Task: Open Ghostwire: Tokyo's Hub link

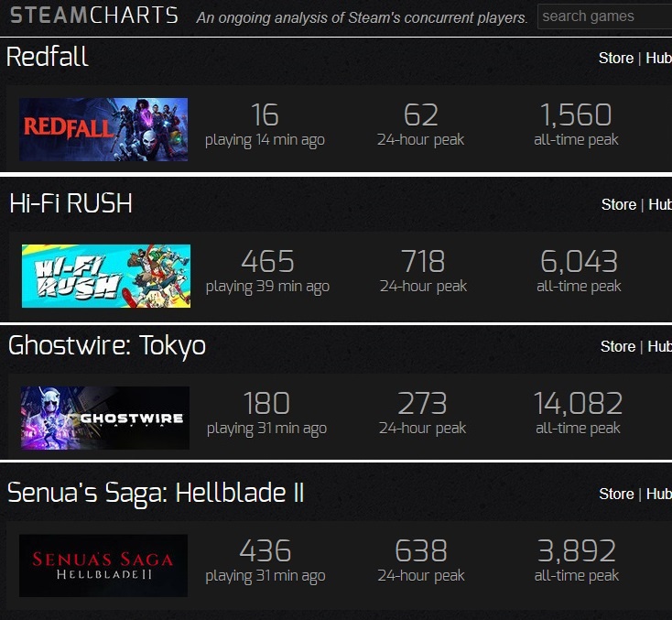Action: point(659,346)
